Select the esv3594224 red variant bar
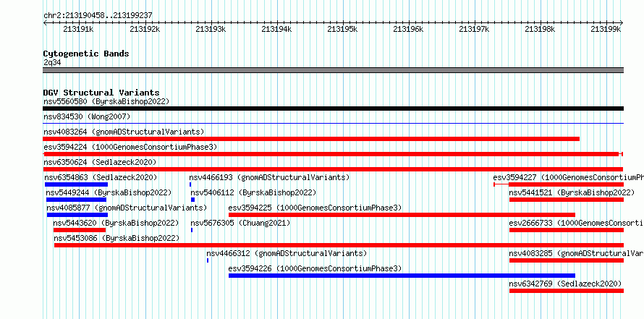 coord(333,154)
